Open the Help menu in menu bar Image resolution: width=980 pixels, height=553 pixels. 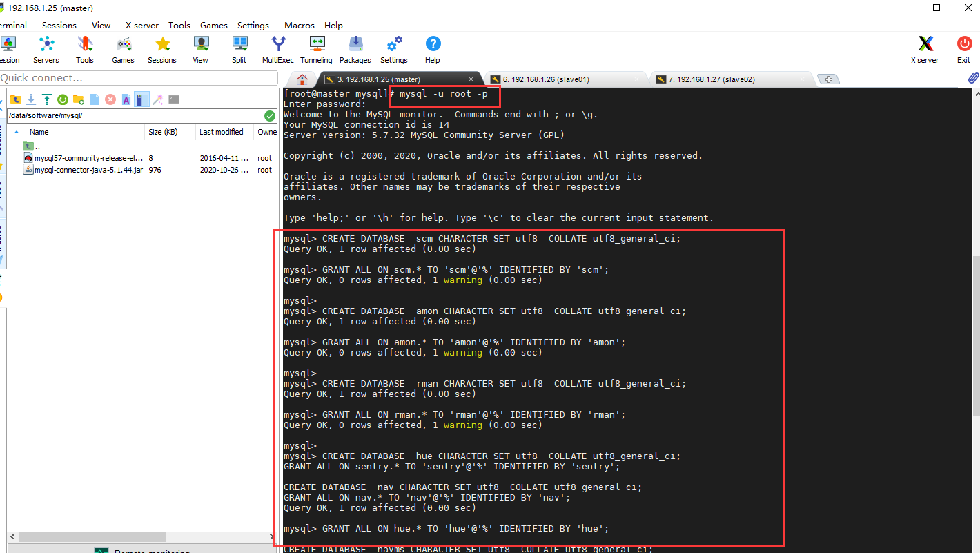click(x=333, y=25)
